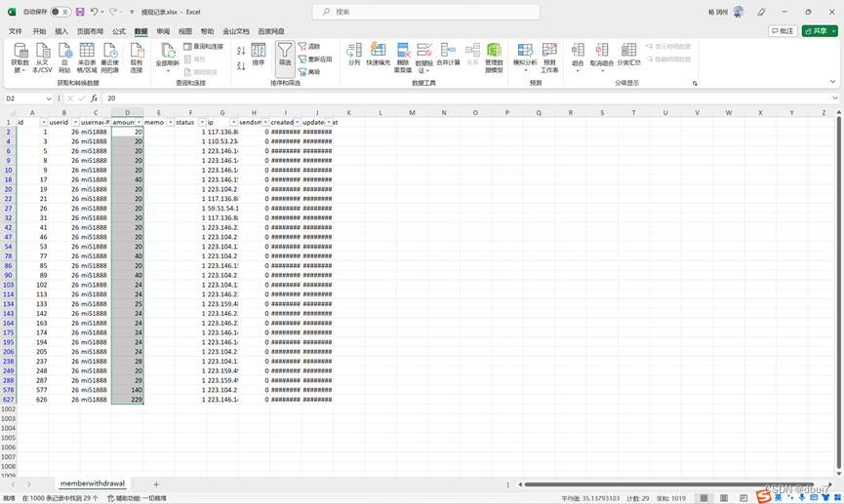
Task: Open Manage Data Model (管理数据模型)
Action: point(494,58)
